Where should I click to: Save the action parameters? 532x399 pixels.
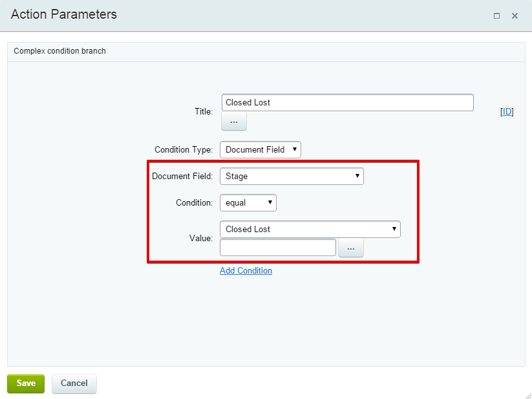pos(26,383)
